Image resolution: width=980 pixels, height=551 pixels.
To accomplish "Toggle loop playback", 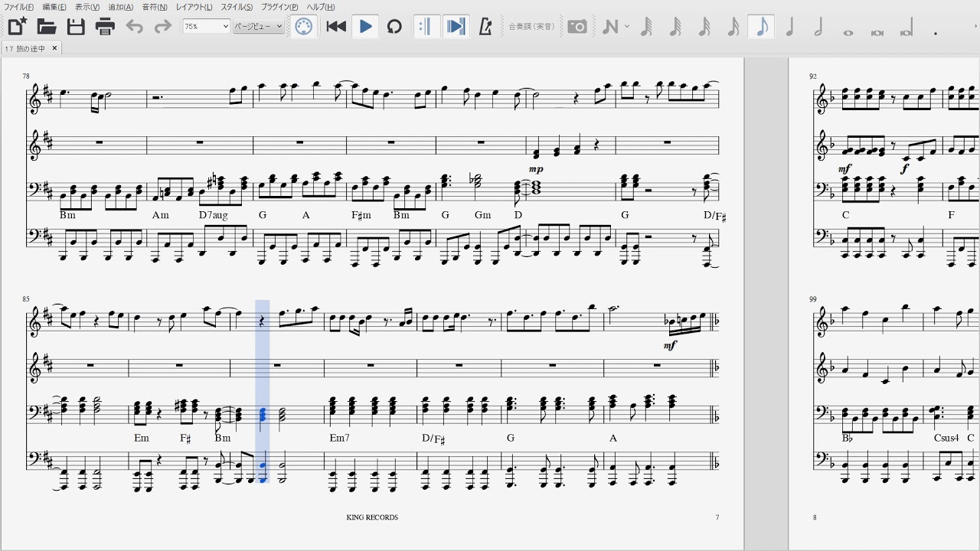I will tap(394, 27).
